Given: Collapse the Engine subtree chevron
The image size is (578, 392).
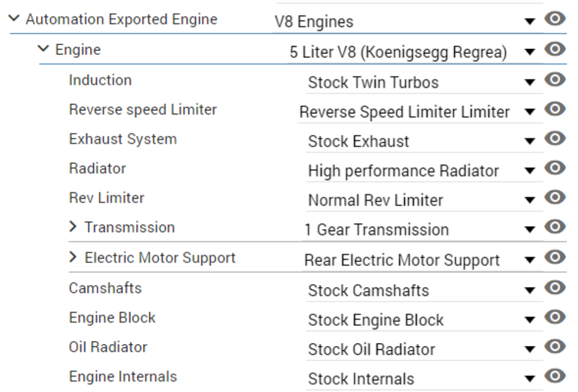Looking at the screenshot, I should (x=44, y=49).
